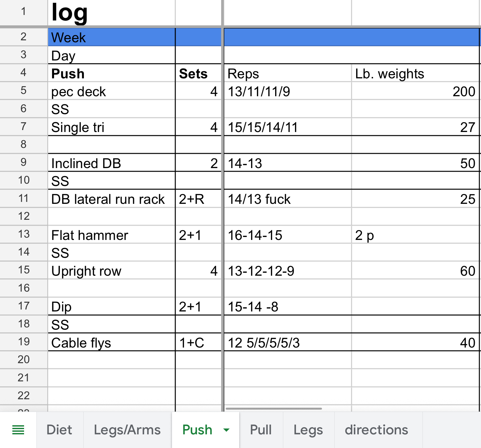Screen dimensions: 481x448
Task: Go to the directions sheet tab
Action: [x=376, y=430]
